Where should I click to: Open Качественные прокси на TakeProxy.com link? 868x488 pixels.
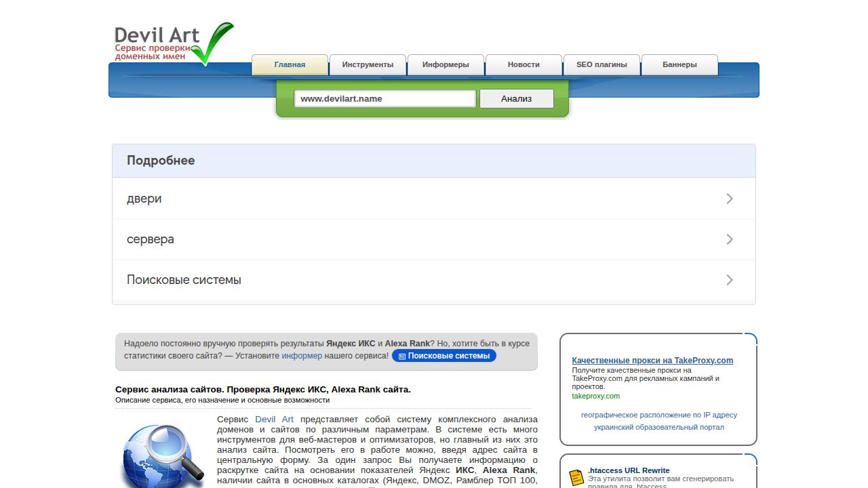(x=652, y=361)
